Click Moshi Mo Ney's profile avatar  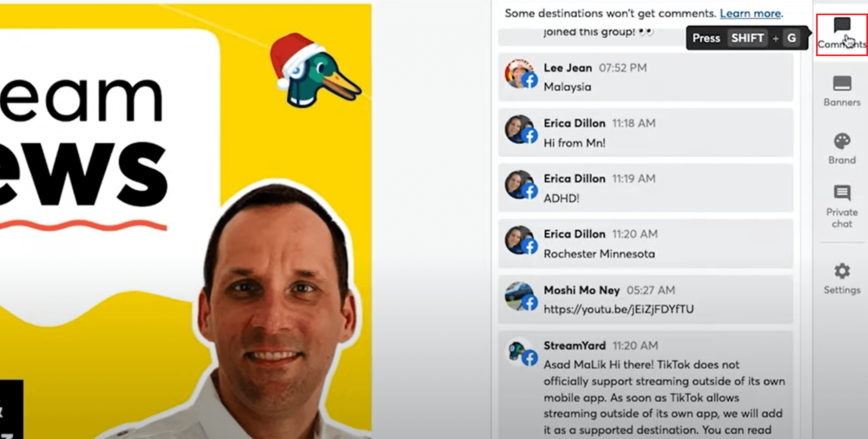coord(520,296)
